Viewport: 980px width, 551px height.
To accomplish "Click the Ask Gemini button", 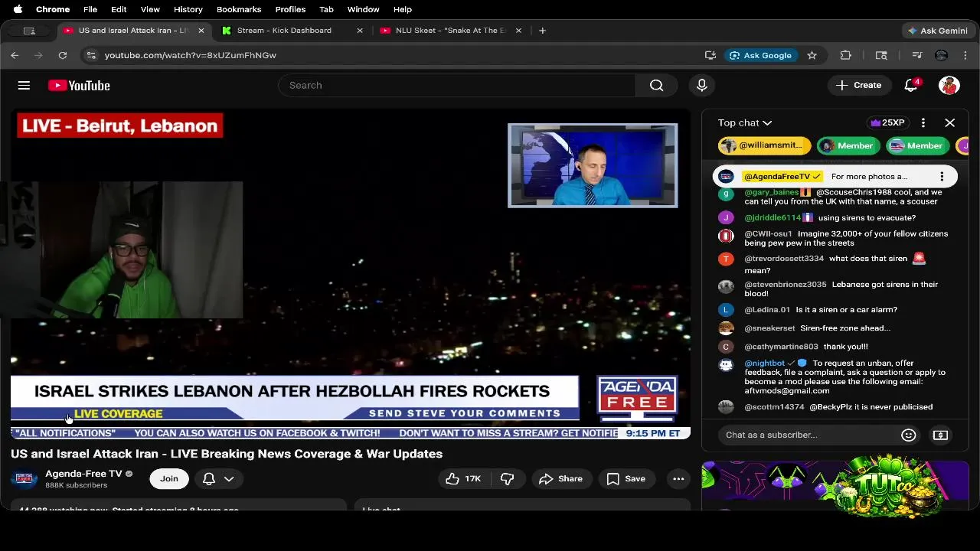I will pos(938,31).
